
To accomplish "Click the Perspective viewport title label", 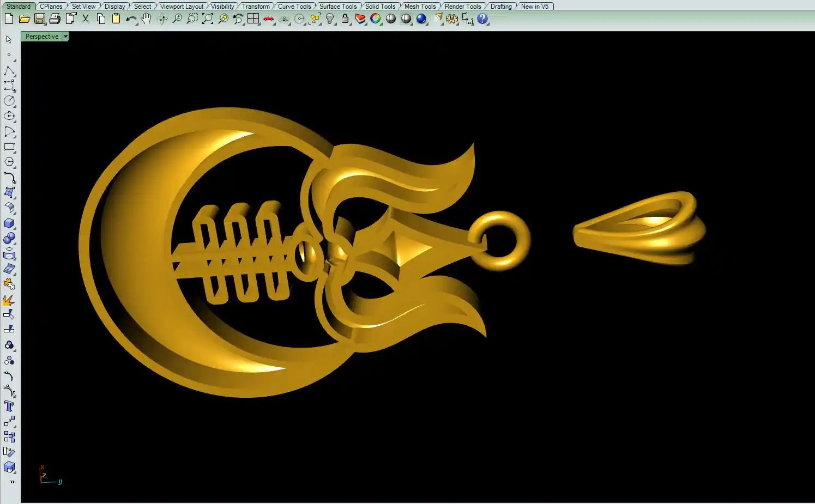I will (x=41, y=37).
